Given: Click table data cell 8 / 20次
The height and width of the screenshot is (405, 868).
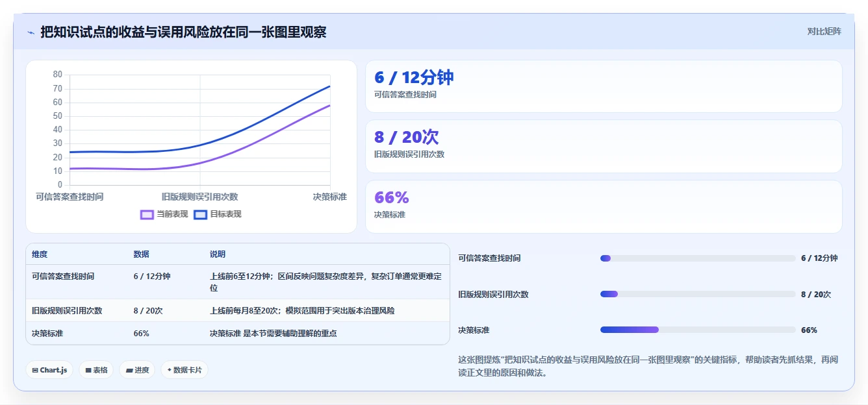Looking at the screenshot, I should pos(148,311).
